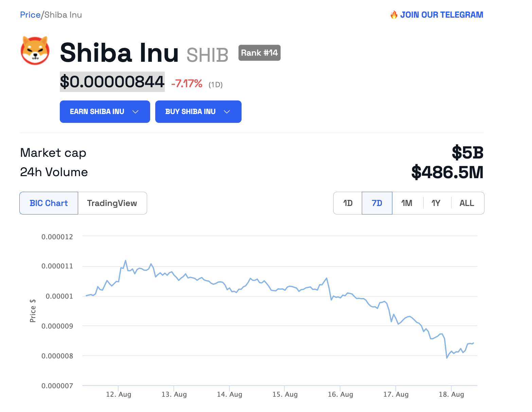Click the fire icon beside Telegram link
Image resolution: width=532 pixels, height=412 pixels.
click(394, 15)
